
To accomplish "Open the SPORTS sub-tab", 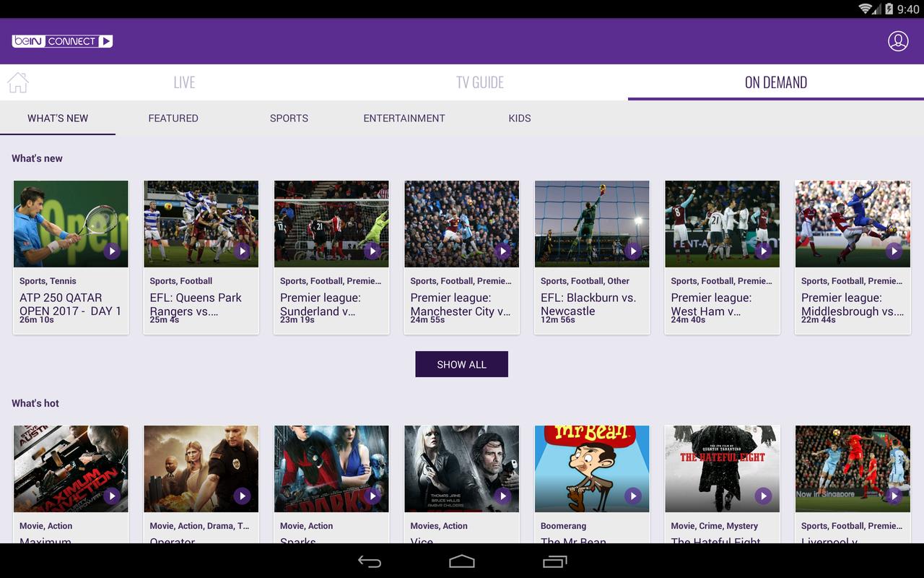I will [289, 118].
